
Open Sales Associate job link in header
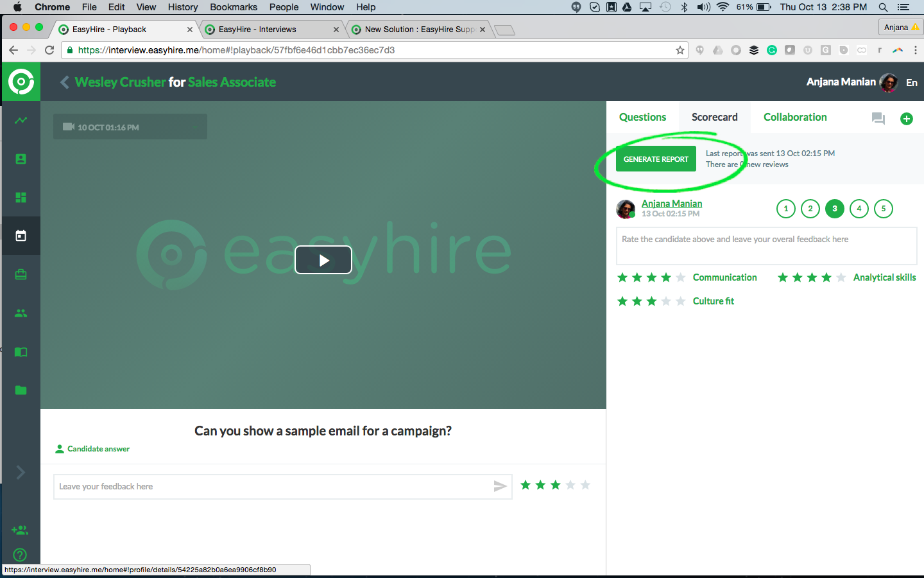tap(232, 82)
